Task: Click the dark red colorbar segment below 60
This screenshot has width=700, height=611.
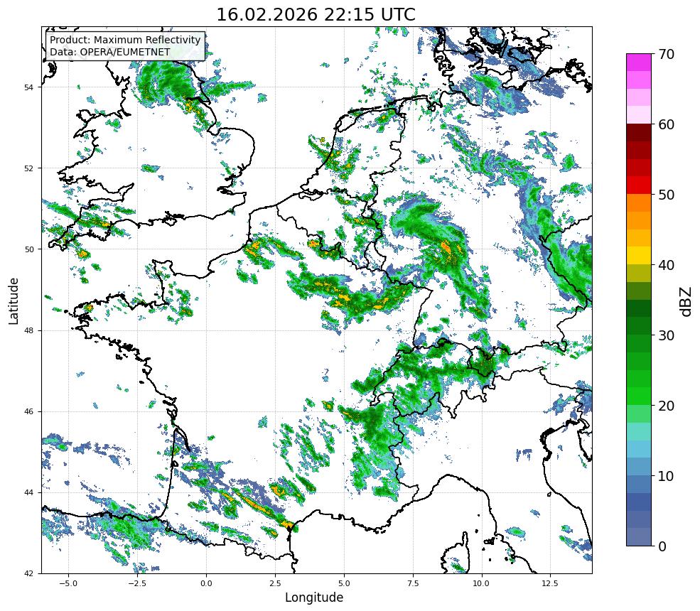Action: tap(639, 133)
